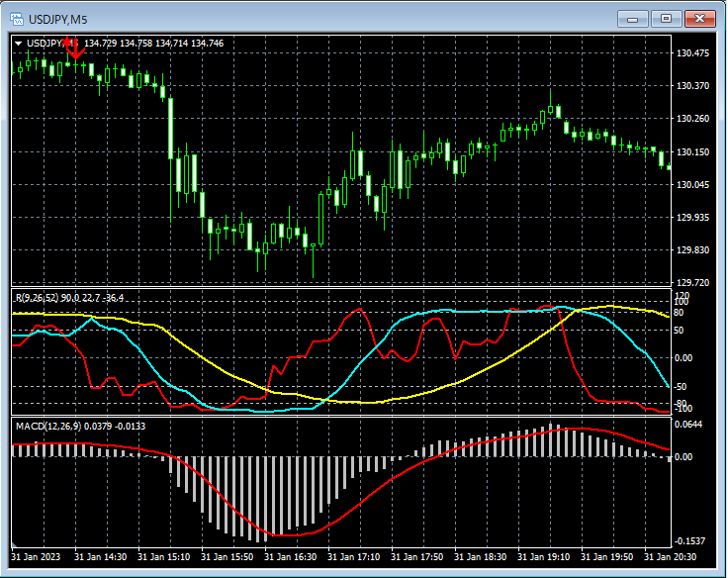Screen dimensions: 728x578
Task: Click the 31 Jan 18:30 time label
Action: point(482,557)
